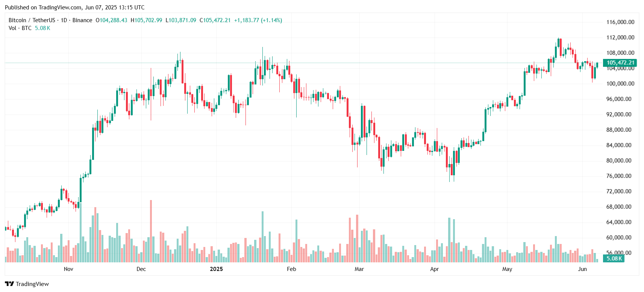
Task: Click the Feb month marker
Action: coord(291,269)
